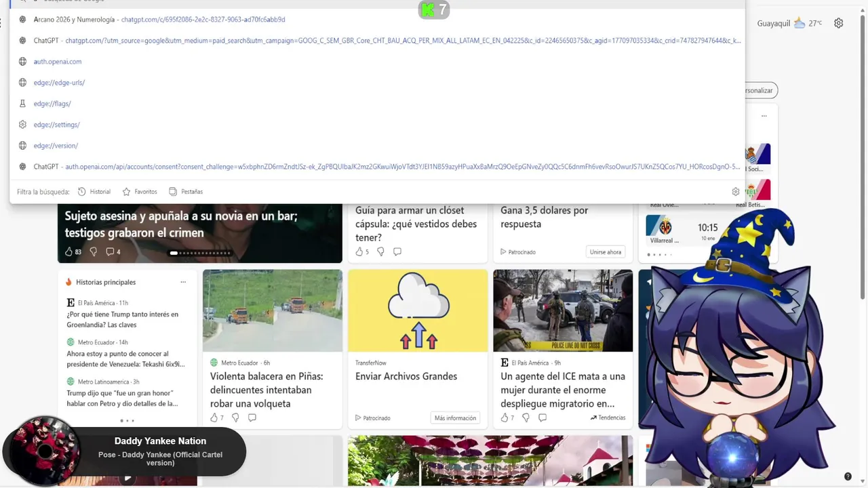Open ChatGPT auth.openai.com consent suggestion

(x=377, y=167)
